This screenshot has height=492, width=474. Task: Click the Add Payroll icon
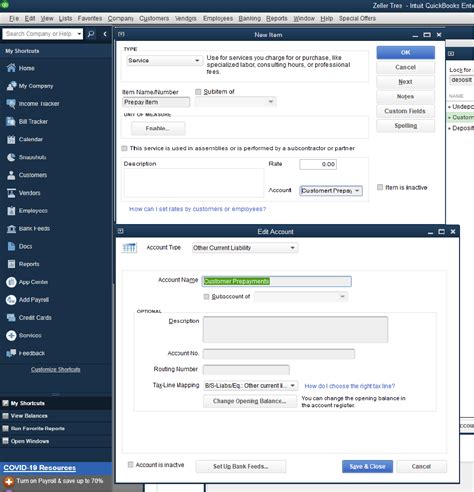click(11, 300)
